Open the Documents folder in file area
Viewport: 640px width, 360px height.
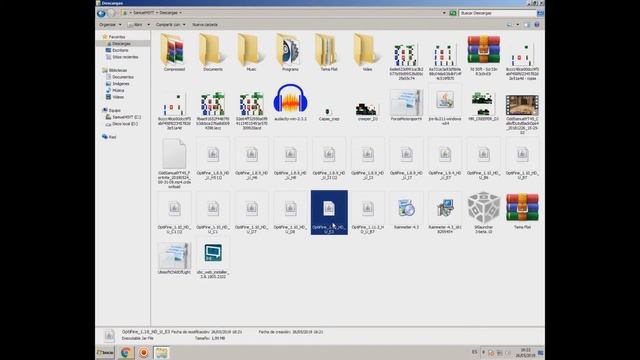213,53
